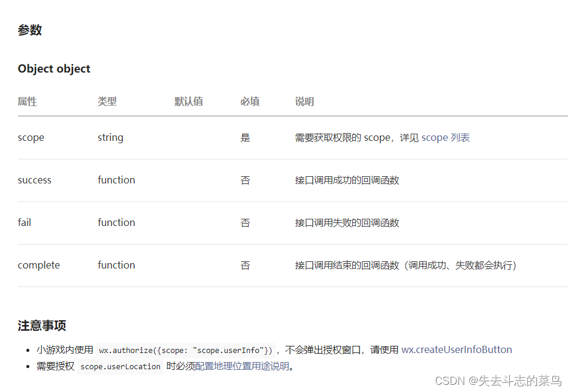Click the 类型 column header

tap(107, 102)
